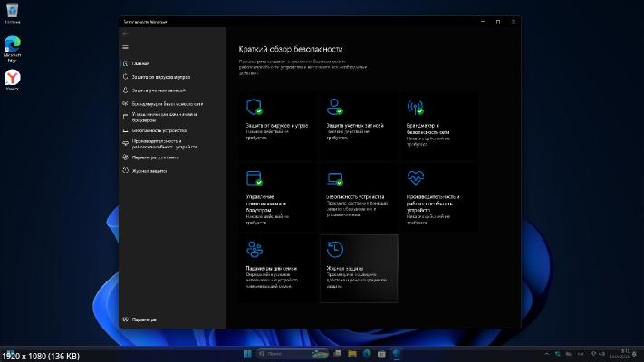Select 'Главная' in the sidebar
Image resolution: width=644 pixels, height=362 pixels.
[x=172, y=63]
